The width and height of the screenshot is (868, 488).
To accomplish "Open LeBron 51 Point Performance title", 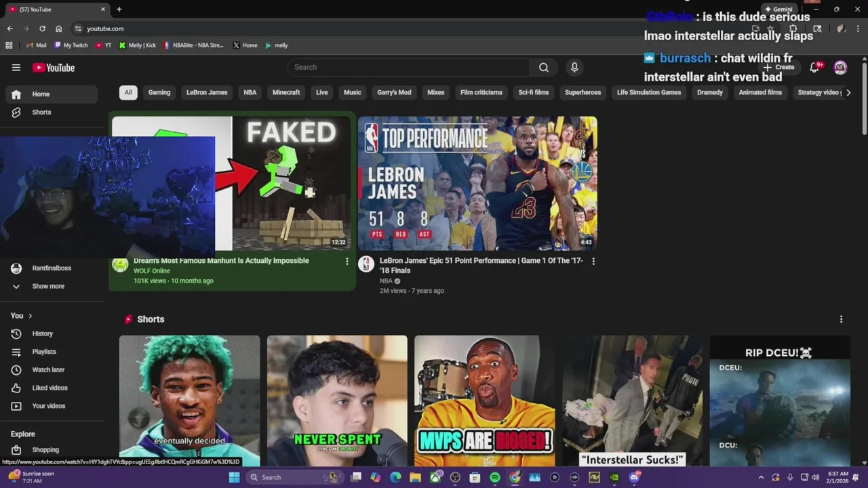I will 481,265.
